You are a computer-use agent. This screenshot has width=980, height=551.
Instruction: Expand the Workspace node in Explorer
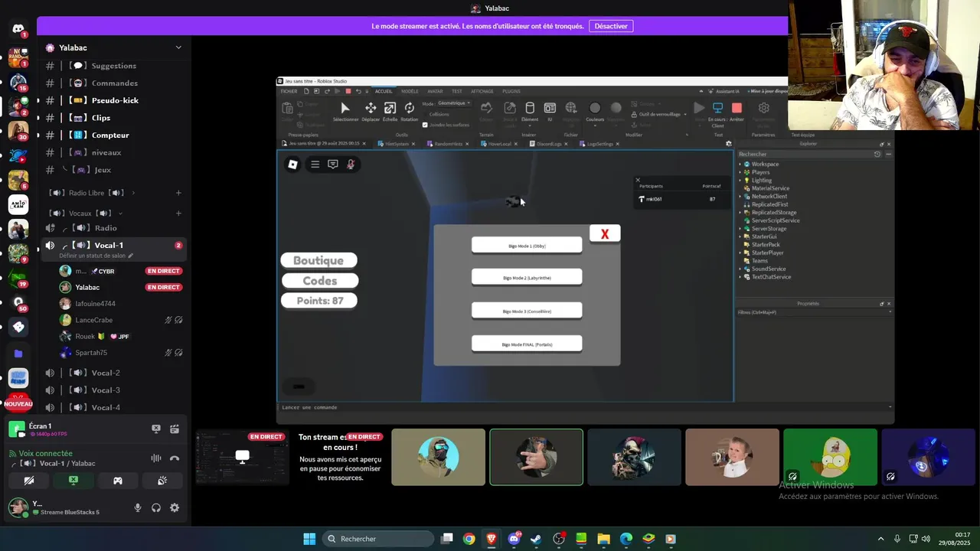(740, 165)
